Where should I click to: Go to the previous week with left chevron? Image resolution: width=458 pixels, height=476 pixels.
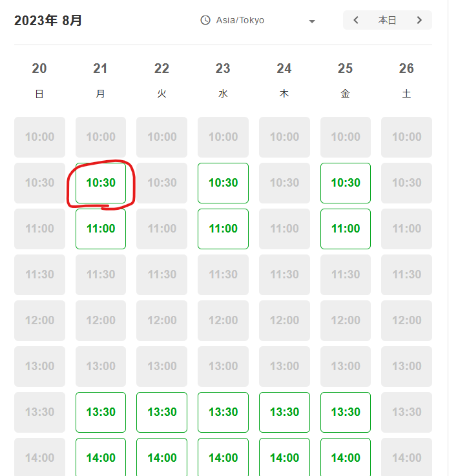click(356, 20)
